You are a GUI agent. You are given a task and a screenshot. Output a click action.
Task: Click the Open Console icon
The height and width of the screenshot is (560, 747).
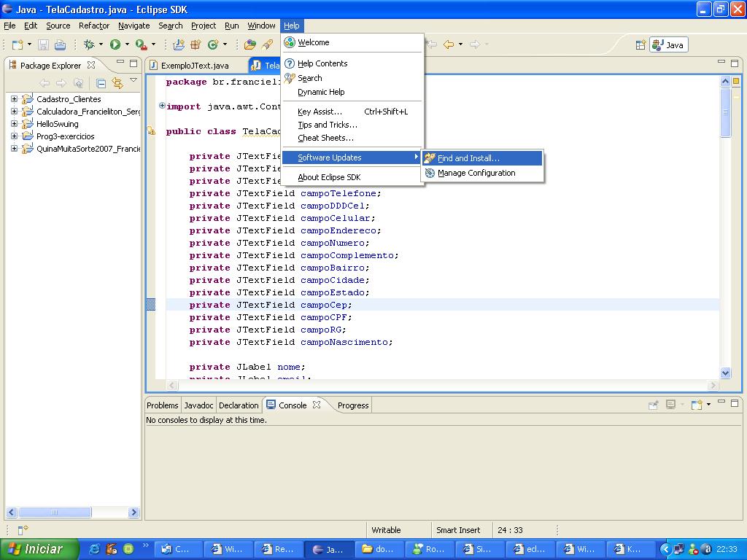pyautogui.click(x=697, y=405)
